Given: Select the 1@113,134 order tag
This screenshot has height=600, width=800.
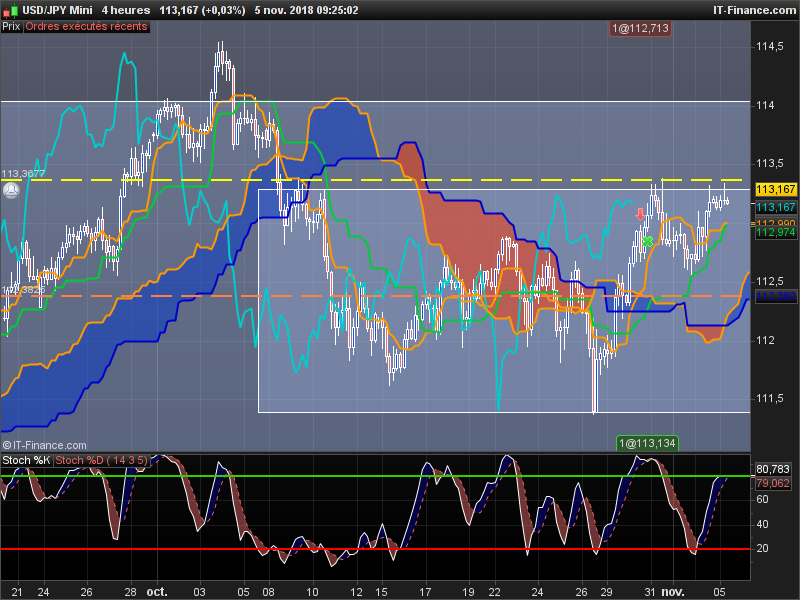Looking at the screenshot, I should [x=647, y=443].
